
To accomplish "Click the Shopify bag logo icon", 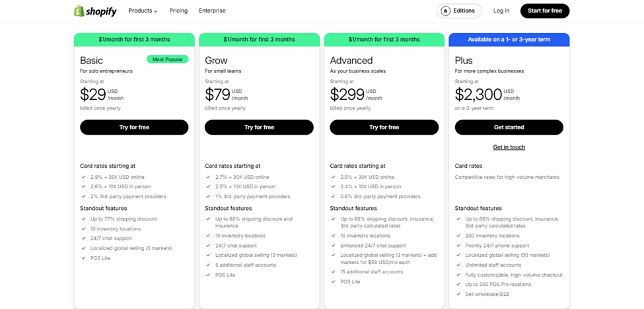I will (x=79, y=11).
